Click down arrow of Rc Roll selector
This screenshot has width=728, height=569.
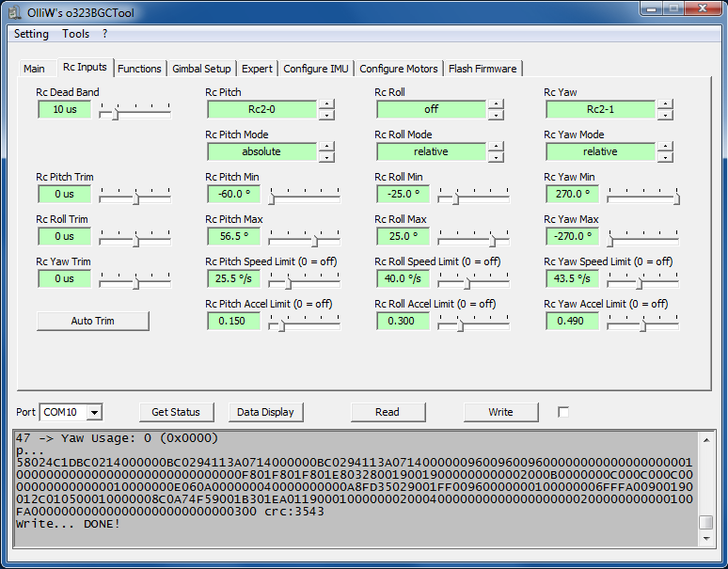496,115
